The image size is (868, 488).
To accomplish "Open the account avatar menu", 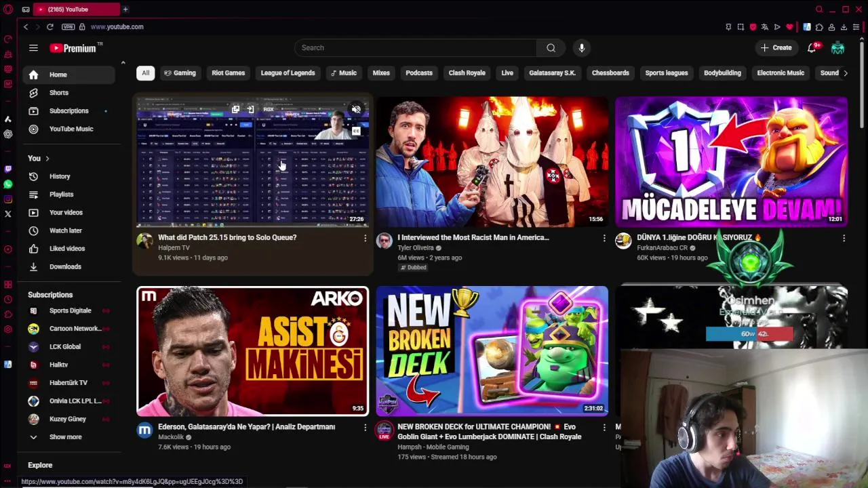I will pos(838,47).
